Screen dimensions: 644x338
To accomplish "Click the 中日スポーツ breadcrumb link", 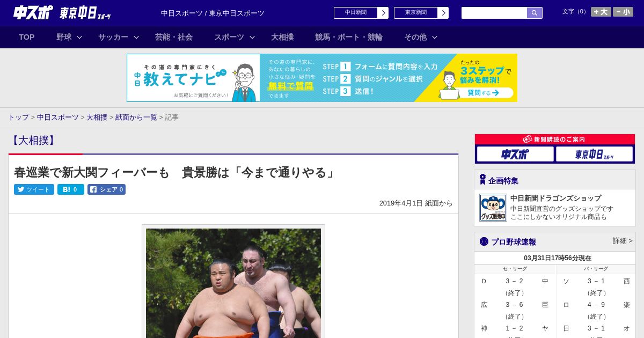I will click(x=58, y=117).
